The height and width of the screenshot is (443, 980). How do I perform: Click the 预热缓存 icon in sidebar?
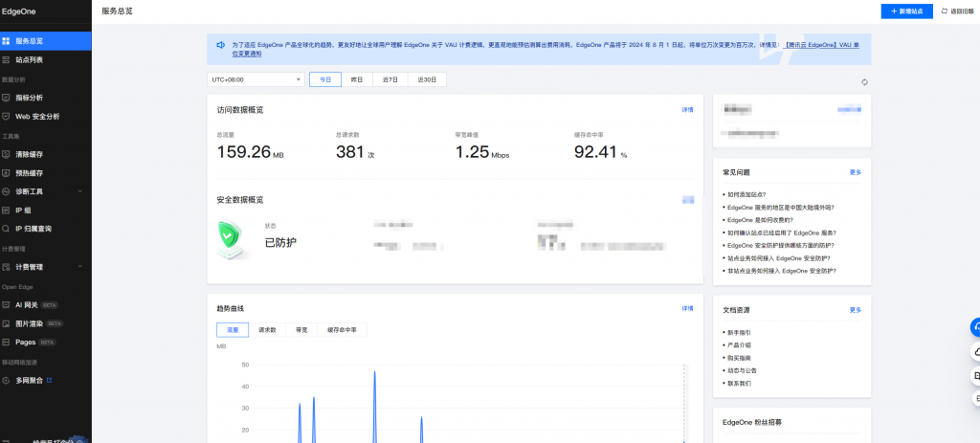pyautogui.click(x=6, y=173)
